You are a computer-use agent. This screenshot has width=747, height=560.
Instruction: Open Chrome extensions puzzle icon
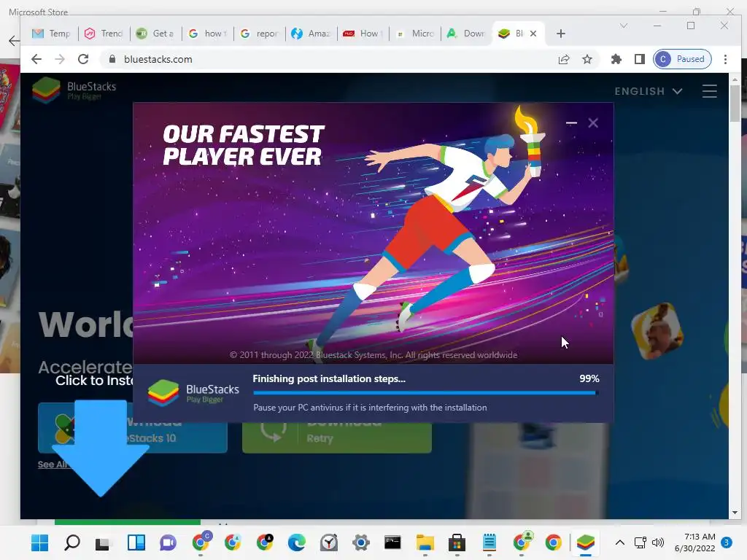[616, 59]
